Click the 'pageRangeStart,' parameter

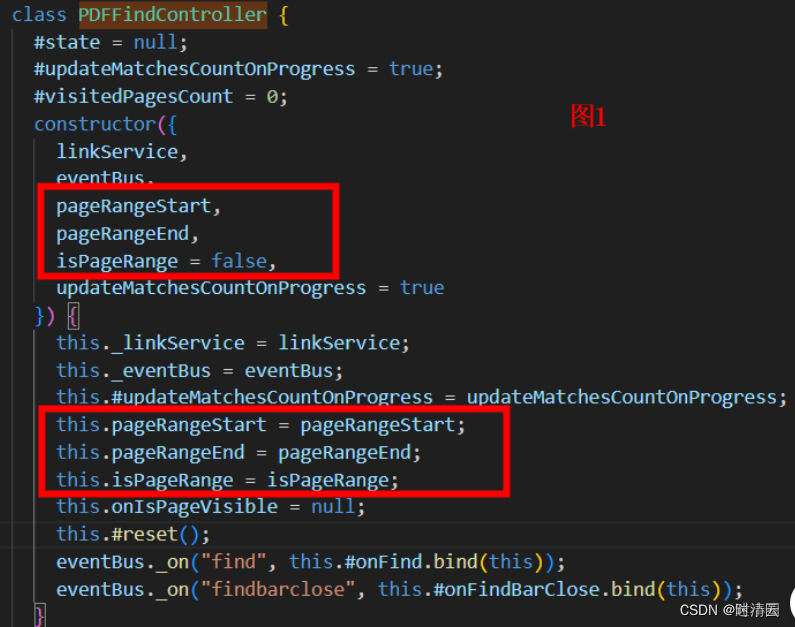click(x=138, y=206)
